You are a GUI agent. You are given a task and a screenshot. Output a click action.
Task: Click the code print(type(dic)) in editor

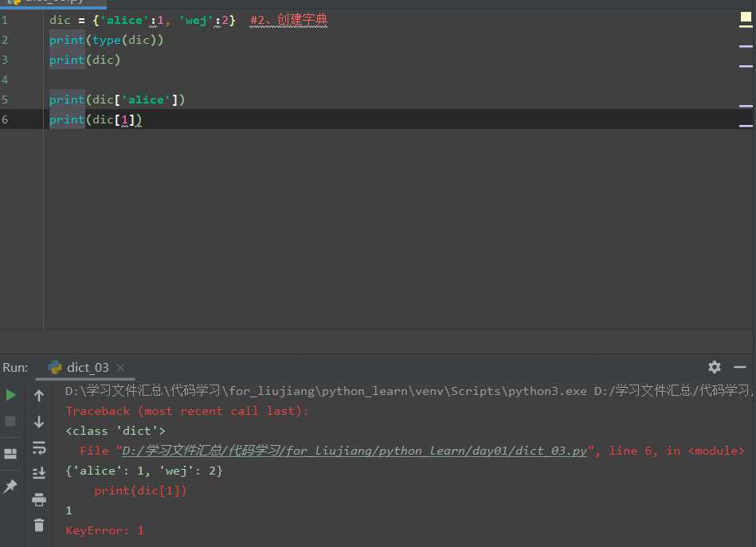pyautogui.click(x=107, y=40)
